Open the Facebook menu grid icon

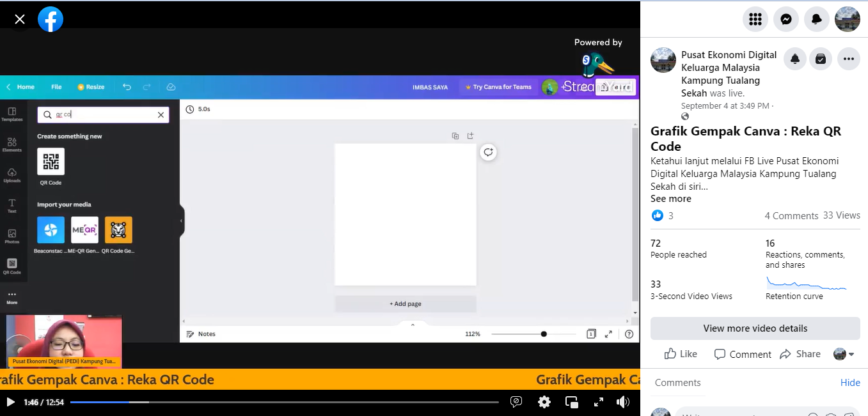[755, 19]
